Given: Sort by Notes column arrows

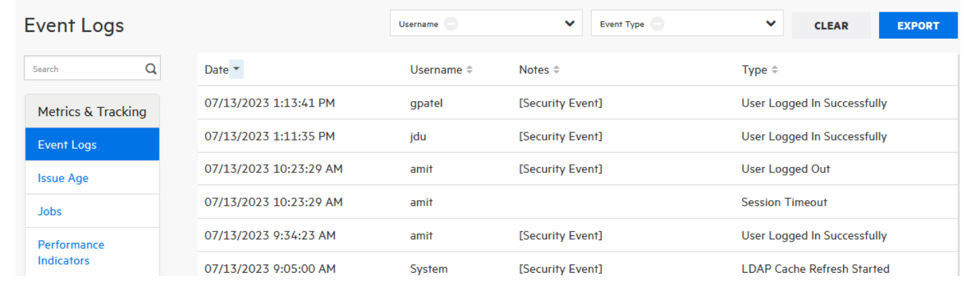Looking at the screenshot, I should coord(556,70).
